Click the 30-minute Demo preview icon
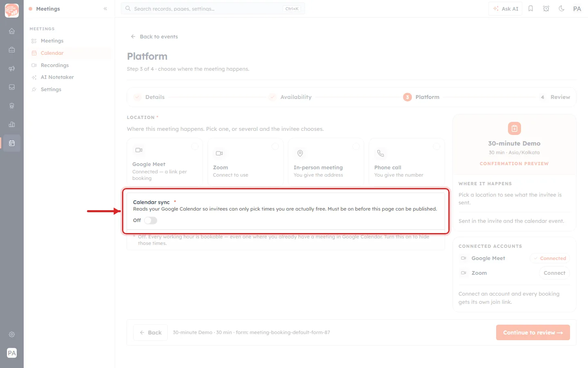 (514, 128)
